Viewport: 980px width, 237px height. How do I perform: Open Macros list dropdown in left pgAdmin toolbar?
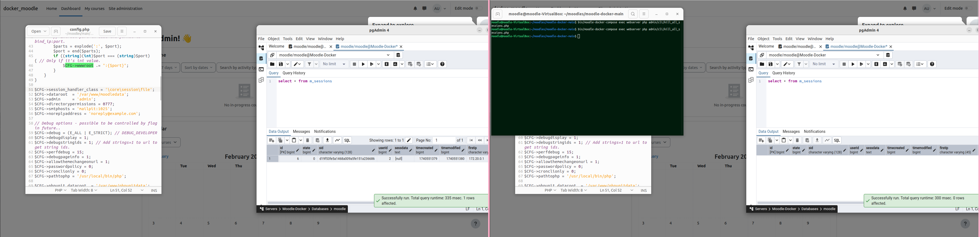[430, 64]
